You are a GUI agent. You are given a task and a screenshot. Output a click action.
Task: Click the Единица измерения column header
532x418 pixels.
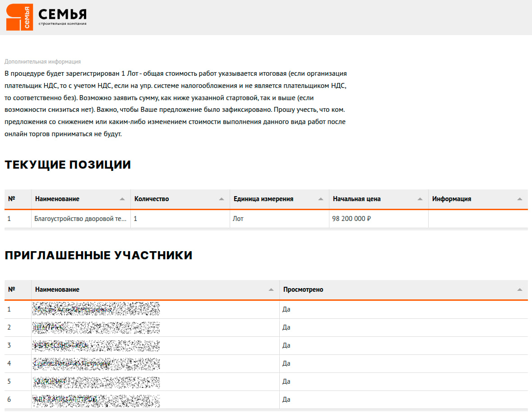pyautogui.click(x=280, y=199)
